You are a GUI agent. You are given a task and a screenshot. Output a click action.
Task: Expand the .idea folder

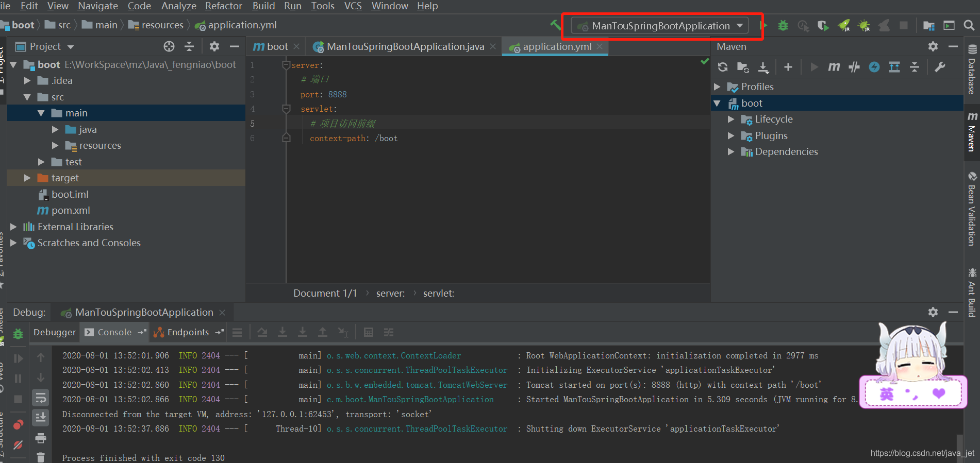27,81
